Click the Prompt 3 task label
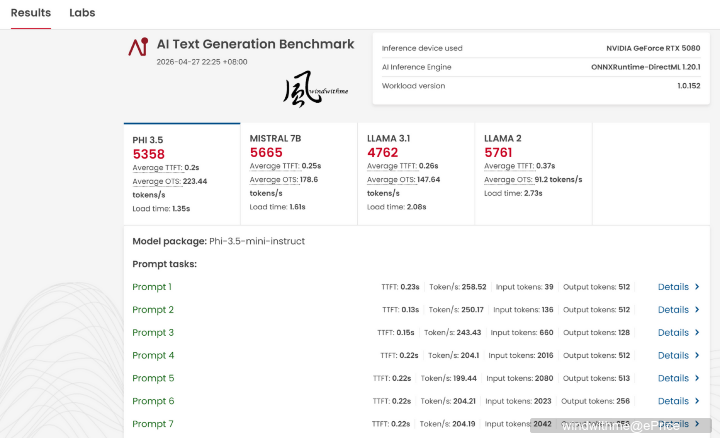Viewport: 720px width, 438px height. pyautogui.click(x=153, y=333)
